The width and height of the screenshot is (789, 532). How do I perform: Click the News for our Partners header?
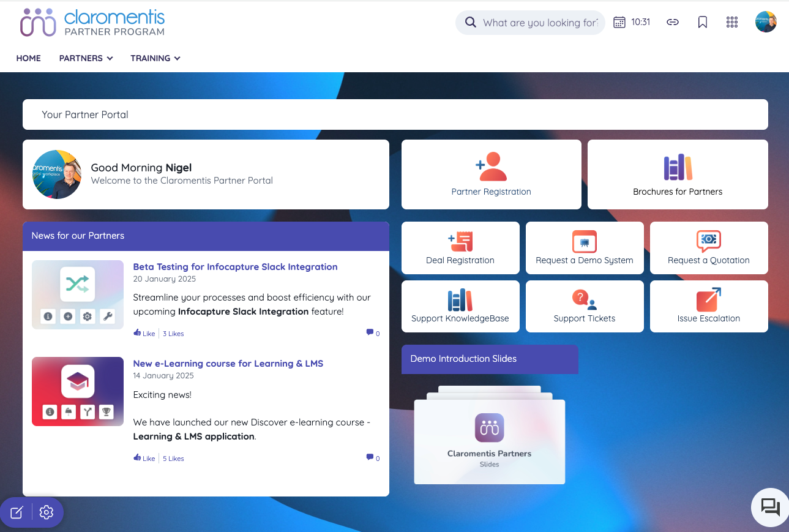tap(206, 236)
